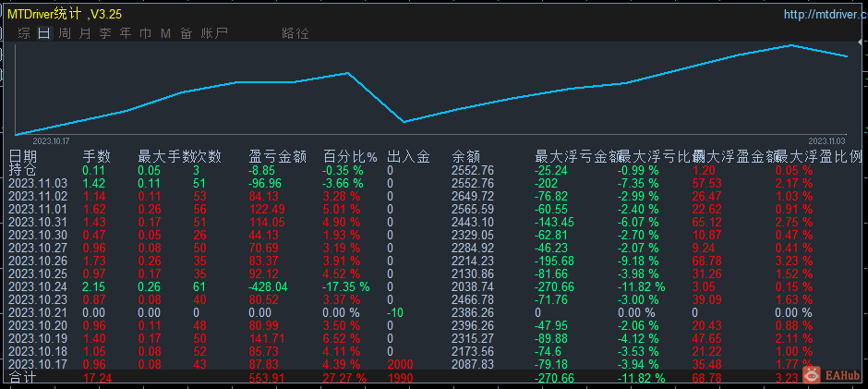
Task: Select the 2023.10.25 date row
Action: (x=38, y=274)
